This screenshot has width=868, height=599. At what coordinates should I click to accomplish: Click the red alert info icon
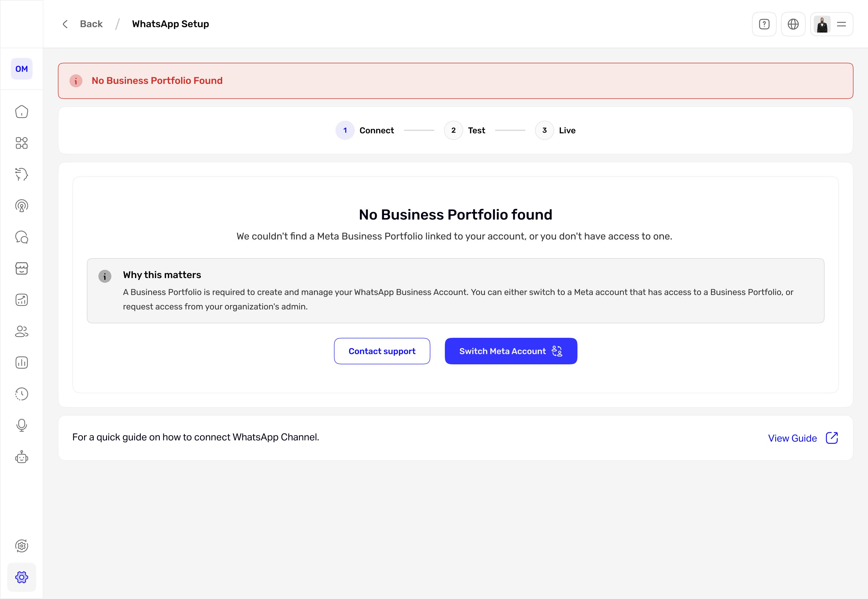76,81
